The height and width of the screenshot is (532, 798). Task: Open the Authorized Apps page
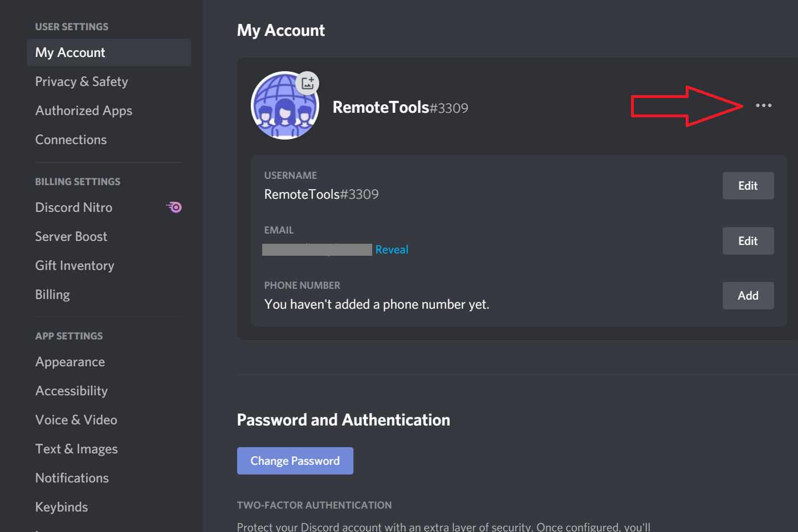point(83,110)
